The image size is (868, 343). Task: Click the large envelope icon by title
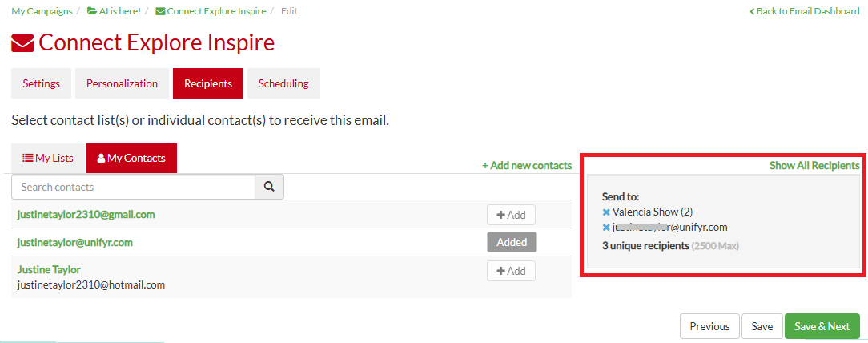click(22, 43)
